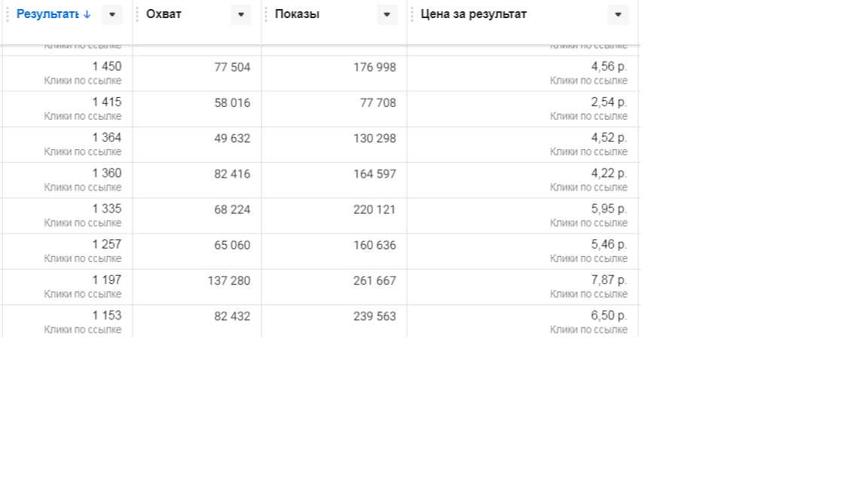Select the cost cell showing 5,95 р.
This screenshot has width=868, height=488.
coord(523,216)
